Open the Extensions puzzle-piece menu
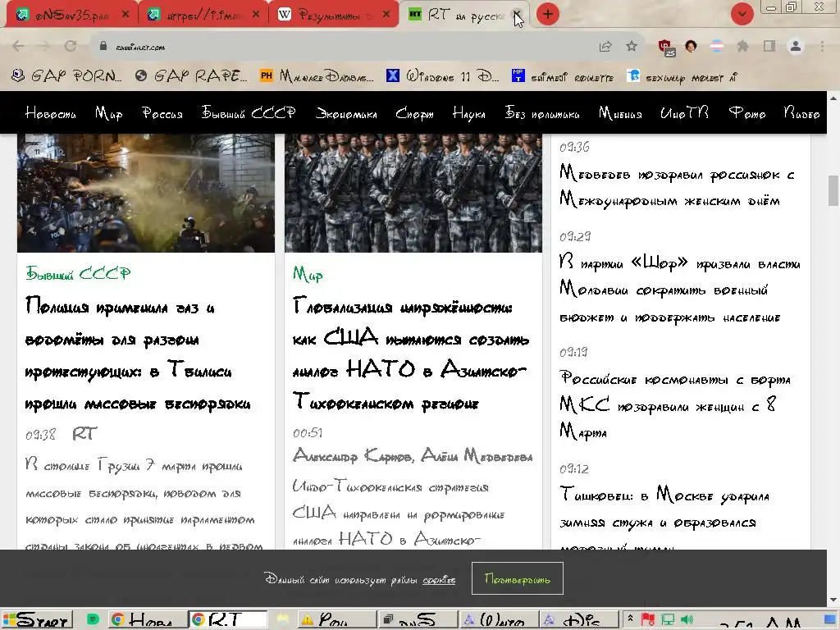840x630 pixels. coord(742,47)
